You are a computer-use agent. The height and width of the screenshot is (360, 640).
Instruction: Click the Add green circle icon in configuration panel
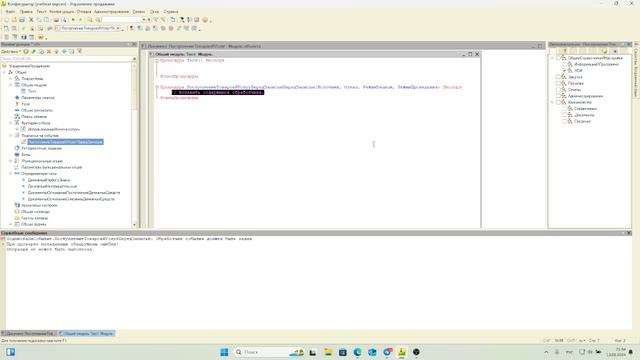[x=26, y=52]
